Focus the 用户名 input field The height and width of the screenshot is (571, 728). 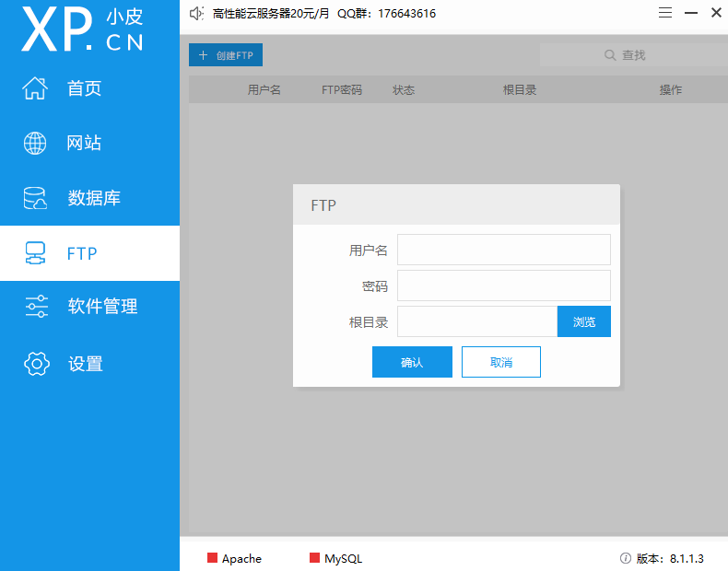tap(503, 250)
